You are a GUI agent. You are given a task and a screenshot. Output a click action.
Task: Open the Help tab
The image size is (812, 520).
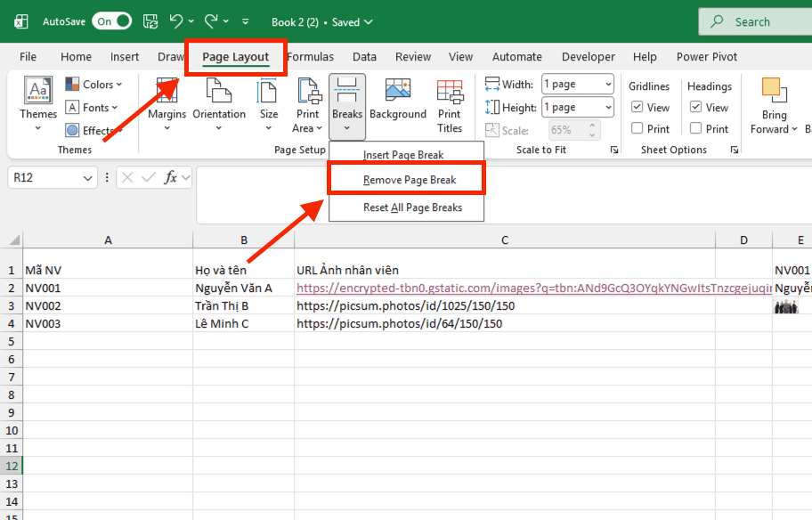click(x=645, y=57)
